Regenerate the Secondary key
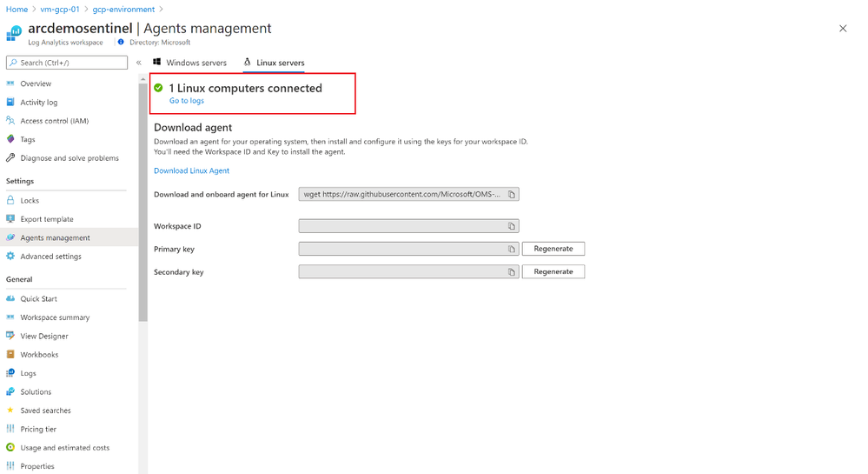 point(553,271)
